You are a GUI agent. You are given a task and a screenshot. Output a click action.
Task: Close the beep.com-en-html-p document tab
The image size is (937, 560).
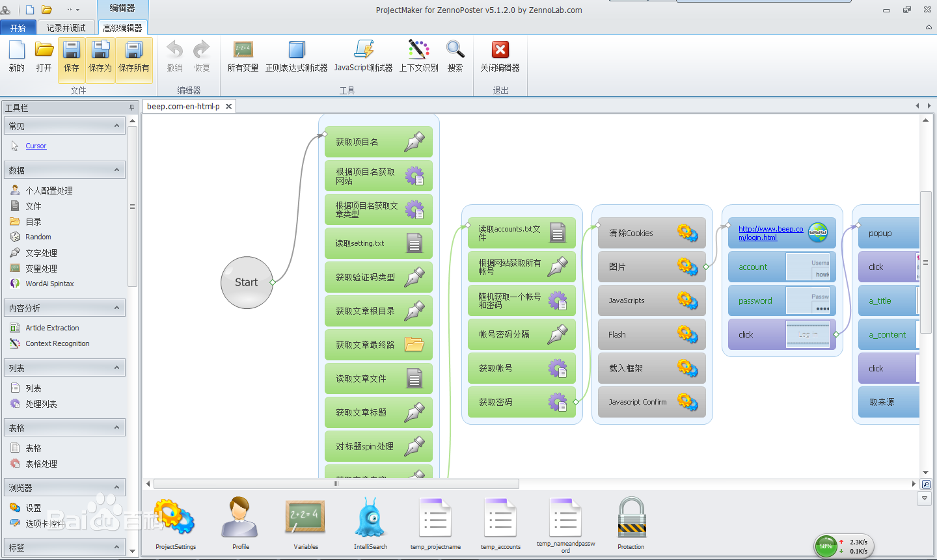click(x=228, y=107)
